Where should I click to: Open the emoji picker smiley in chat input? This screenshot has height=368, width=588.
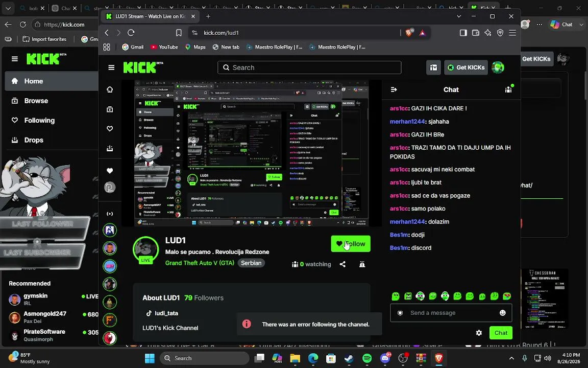point(503,313)
